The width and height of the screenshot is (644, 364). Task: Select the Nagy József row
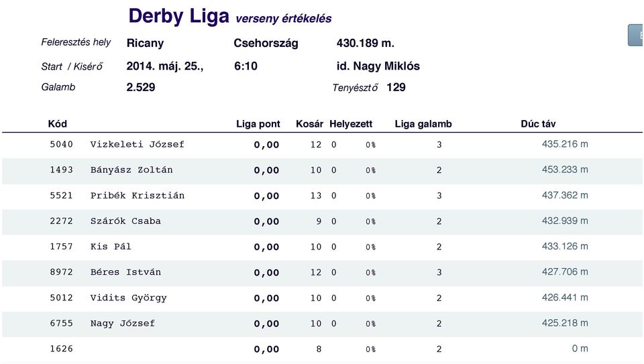point(322,324)
